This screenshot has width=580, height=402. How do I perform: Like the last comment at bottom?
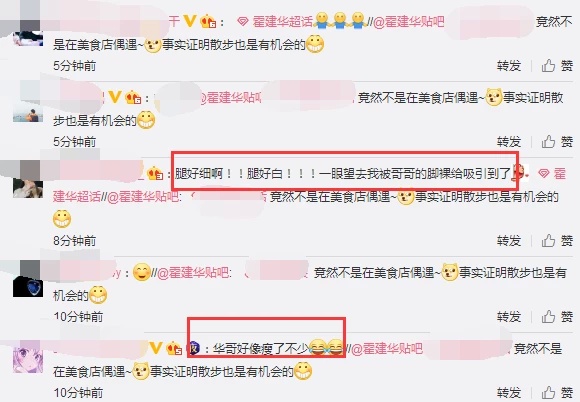557,393
